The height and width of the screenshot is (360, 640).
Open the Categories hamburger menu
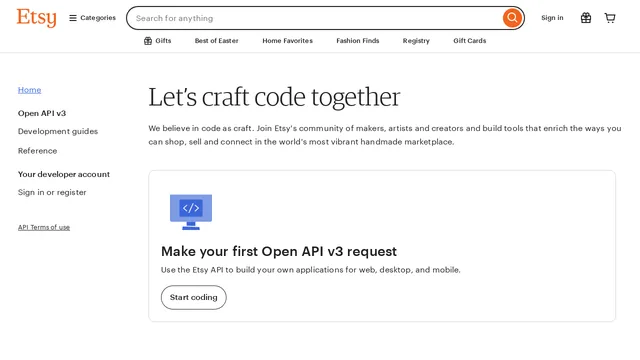tap(92, 18)
